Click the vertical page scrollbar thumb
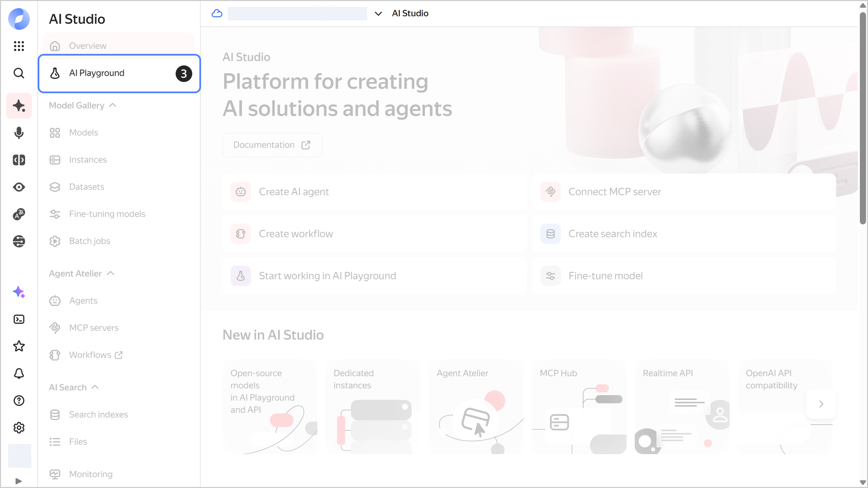The image size is (868, 488). coord(863,119)
